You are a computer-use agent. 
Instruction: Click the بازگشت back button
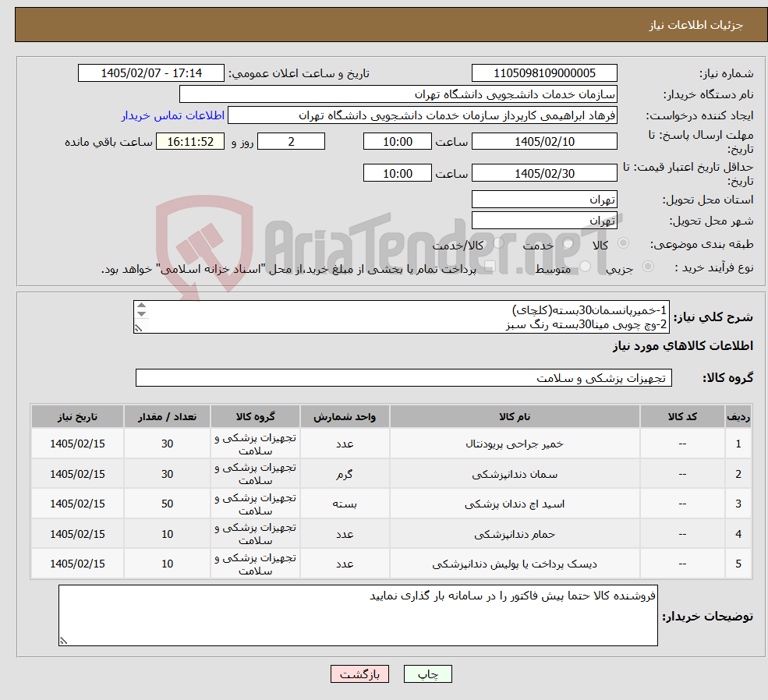click(359, 674)
